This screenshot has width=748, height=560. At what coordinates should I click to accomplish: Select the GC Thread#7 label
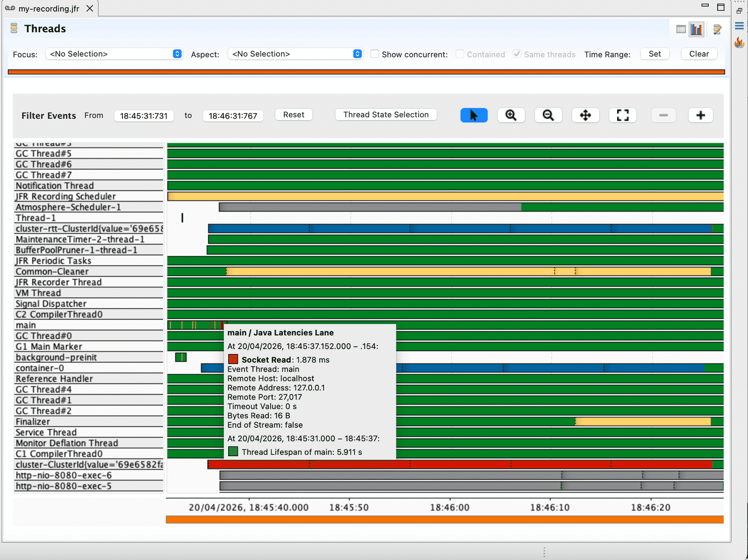88,175
